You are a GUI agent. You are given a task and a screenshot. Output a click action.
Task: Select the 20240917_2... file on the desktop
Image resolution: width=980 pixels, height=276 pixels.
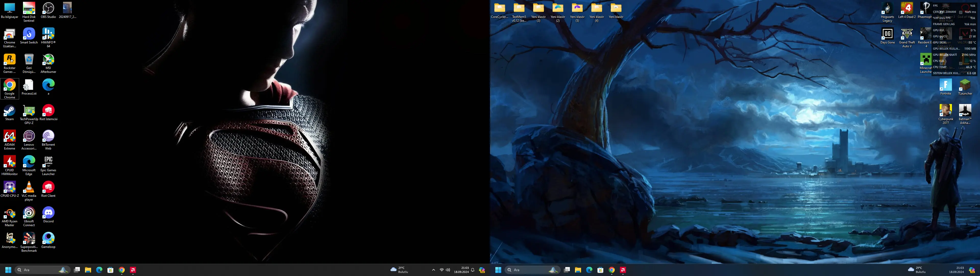point(68,11)
